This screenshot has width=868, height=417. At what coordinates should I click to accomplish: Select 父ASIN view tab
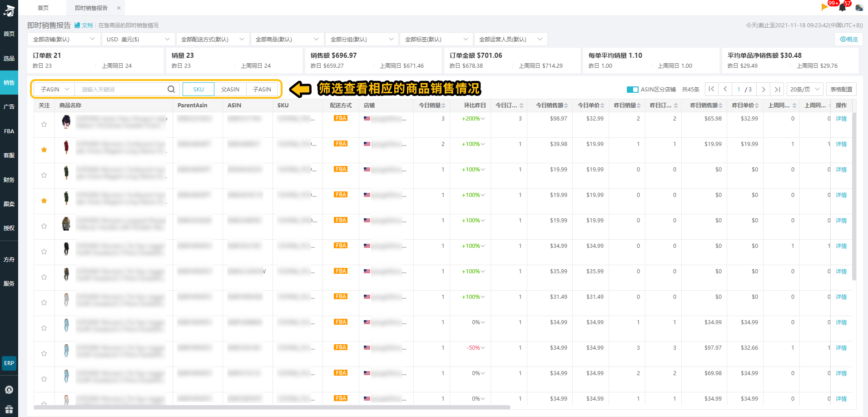click(230, 89)
